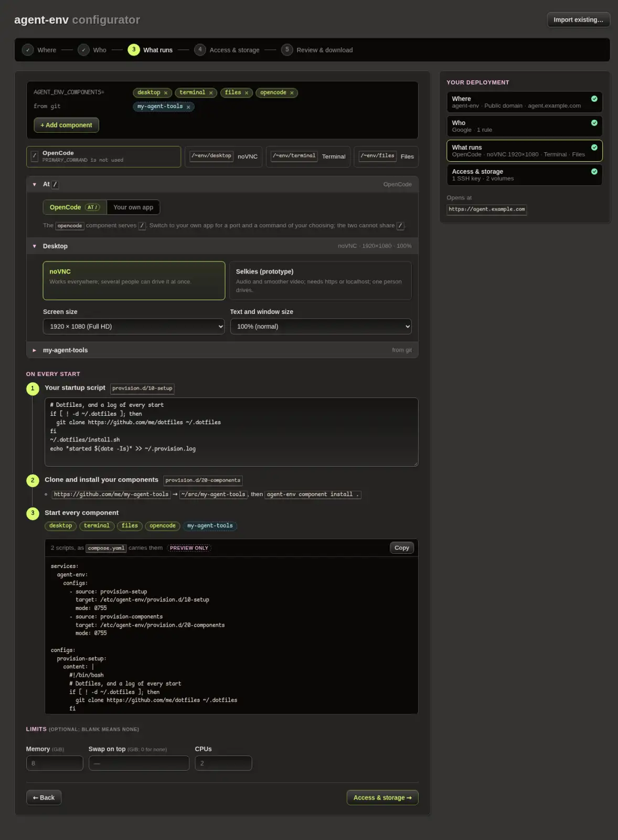Expand the my-agent-tools section
The height and width of the screenshot is (840, 618).
click(x=222, y=350)
